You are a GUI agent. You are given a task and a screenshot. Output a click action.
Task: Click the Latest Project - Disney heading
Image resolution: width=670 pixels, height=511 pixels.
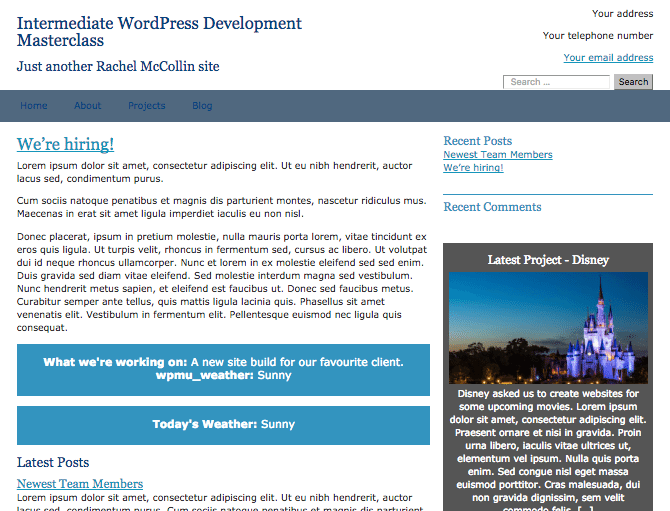click(x=548, y=260)
